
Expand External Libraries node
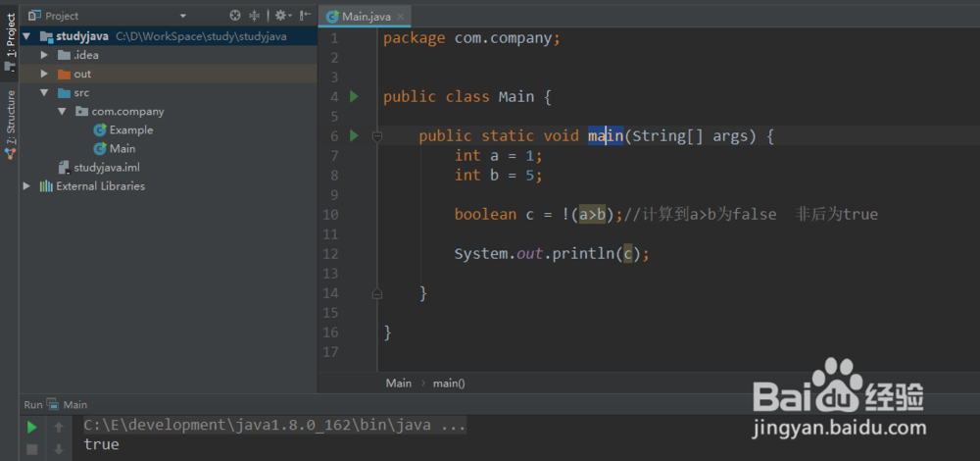click(25, 186)
